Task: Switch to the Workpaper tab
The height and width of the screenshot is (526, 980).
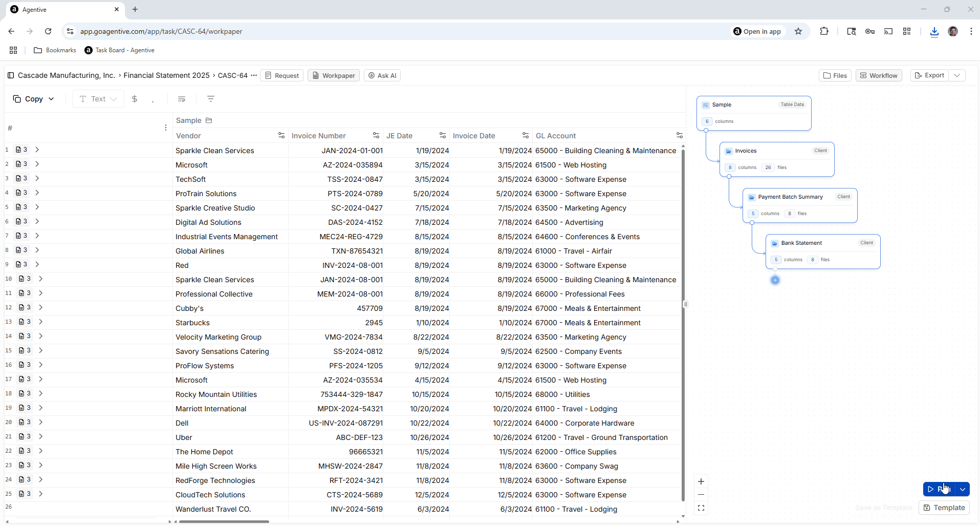Action: 333,75
